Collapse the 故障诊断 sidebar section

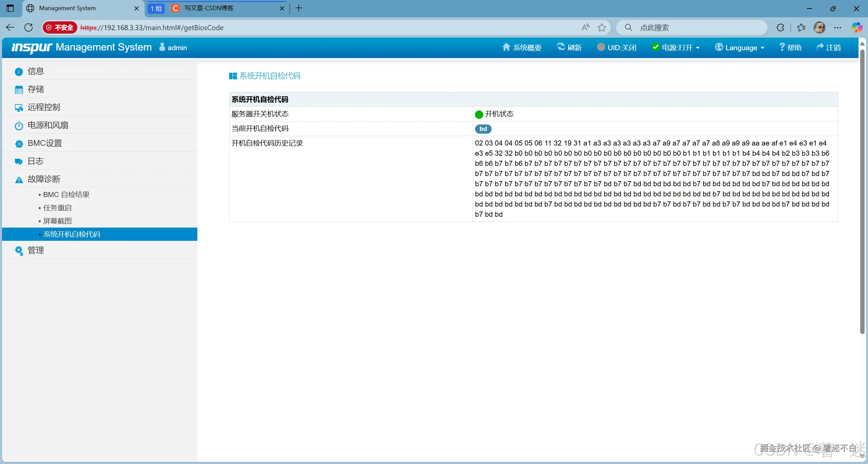tap(44, 179)
